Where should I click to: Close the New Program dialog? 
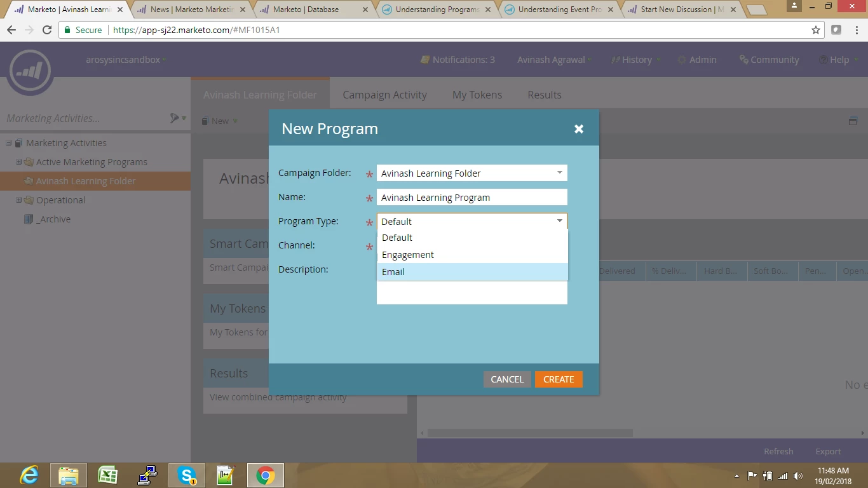coord(579,128)
